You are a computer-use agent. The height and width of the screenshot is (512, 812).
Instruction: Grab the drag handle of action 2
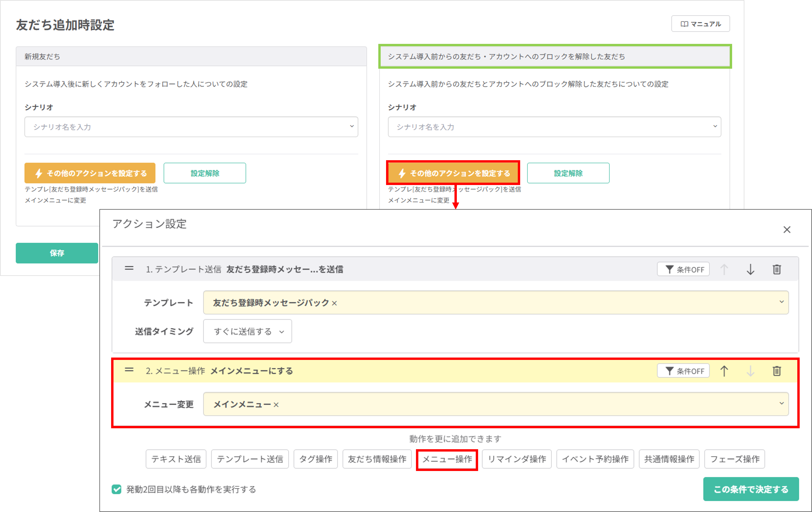tap(129, 370)
